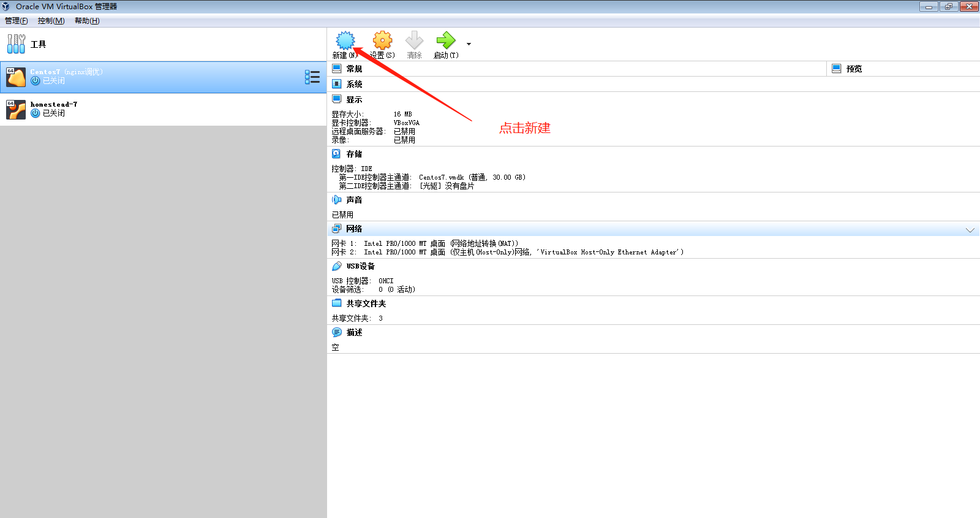This screenshot has width=980, height=518.
Task: Click the Discard (清除) arrow icon
Action: [x=415, y=40]
